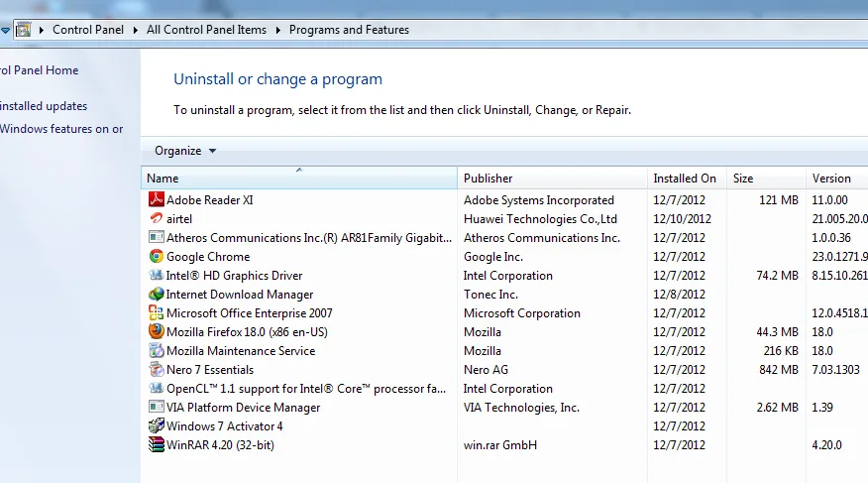Viewport: 868px width, 483px height.
Task: Click the Mozilla Firefox 18.0 icon
Action: (157, 331)
